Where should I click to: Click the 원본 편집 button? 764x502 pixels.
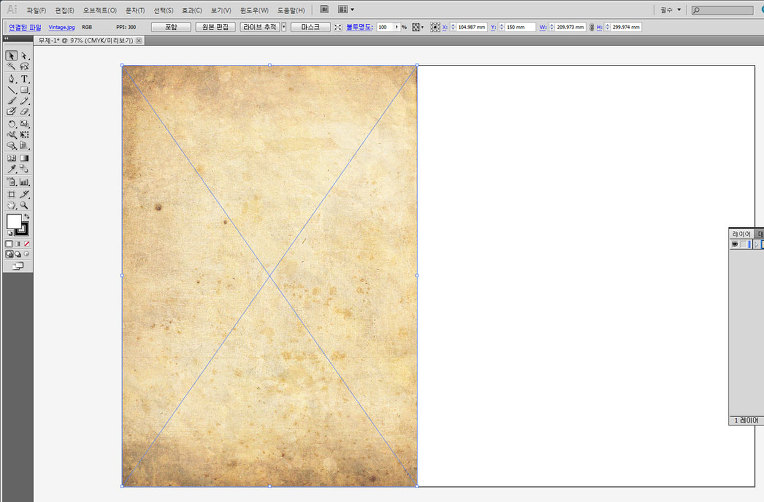[x=215, y=27]
